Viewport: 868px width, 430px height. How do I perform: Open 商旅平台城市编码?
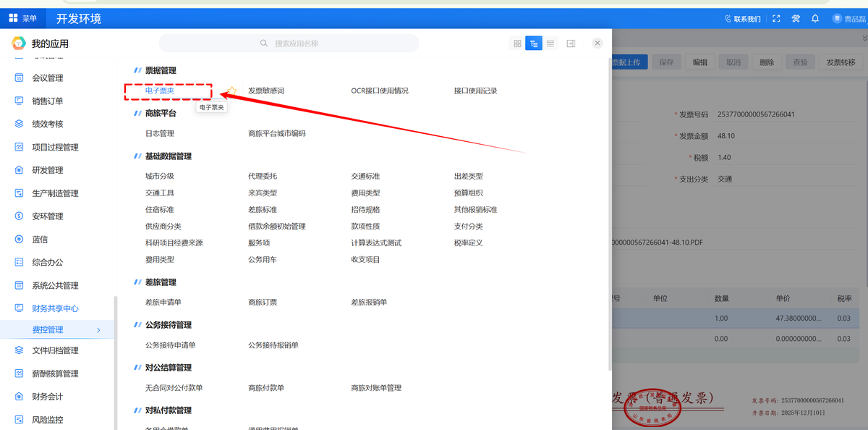(277, 133)
